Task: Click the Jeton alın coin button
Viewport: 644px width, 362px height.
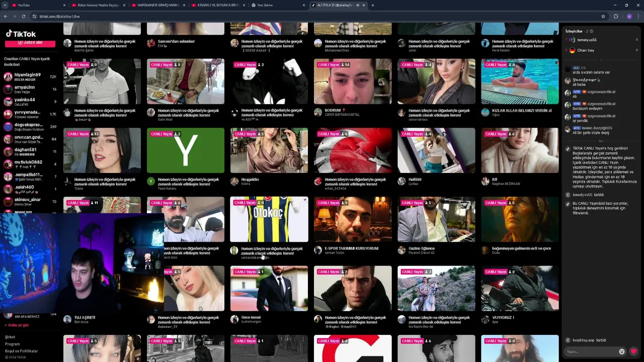Action: coord(30,43)
